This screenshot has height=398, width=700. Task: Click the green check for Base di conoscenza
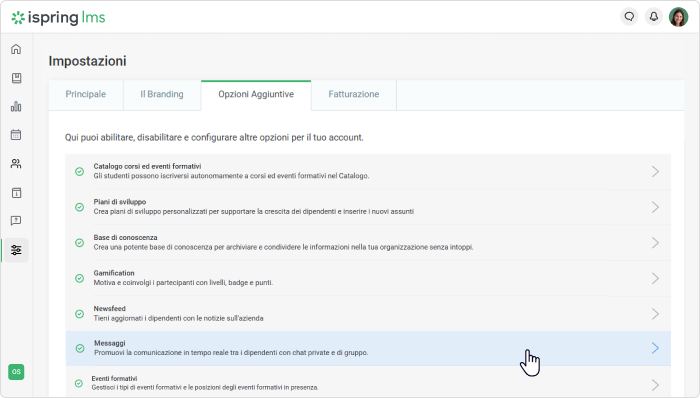coord(79,243)
